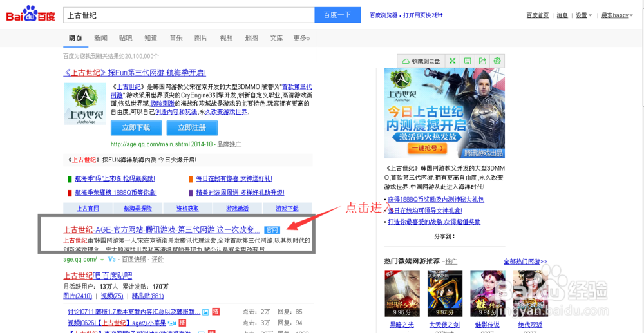Viewport: 644px width, 333px height.
Task: Click the fullscreen arrows icon above the ad
Action: (452, 61)
